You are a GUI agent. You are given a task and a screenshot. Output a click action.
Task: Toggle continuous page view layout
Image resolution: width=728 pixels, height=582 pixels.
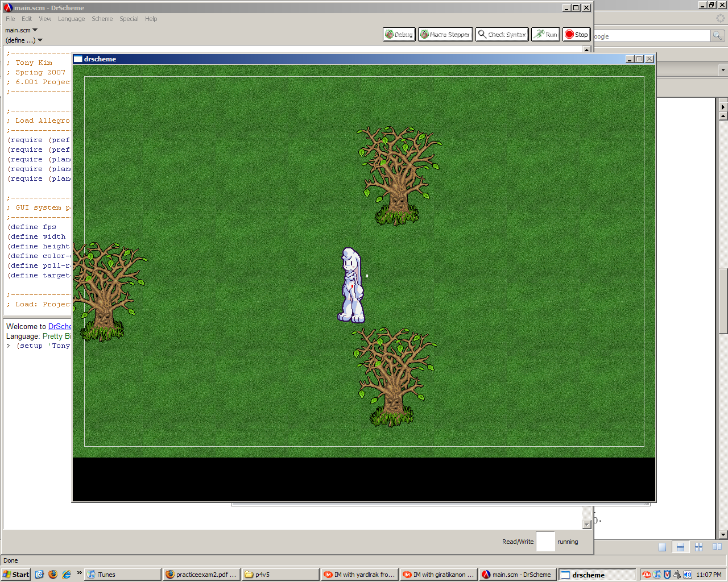coord(680,547)
